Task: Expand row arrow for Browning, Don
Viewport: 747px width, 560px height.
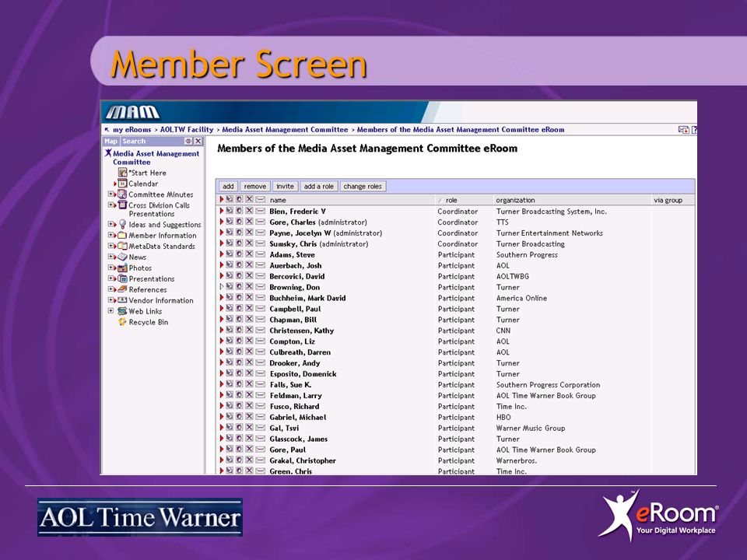Action: (x=222, y=287)
